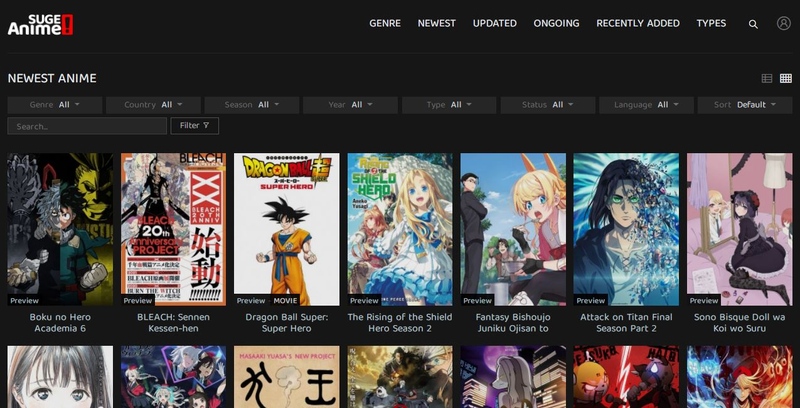Expand the Language filter dropdown

(x=647, y=105)
